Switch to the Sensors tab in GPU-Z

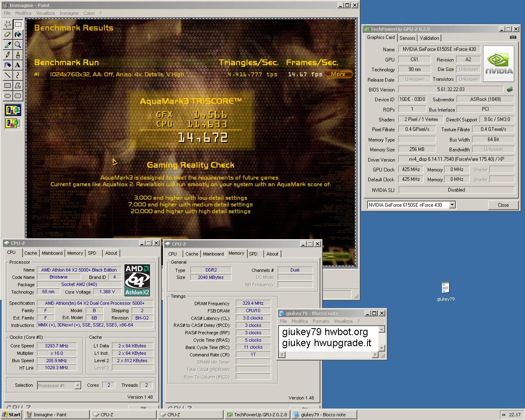pos(407,38)
